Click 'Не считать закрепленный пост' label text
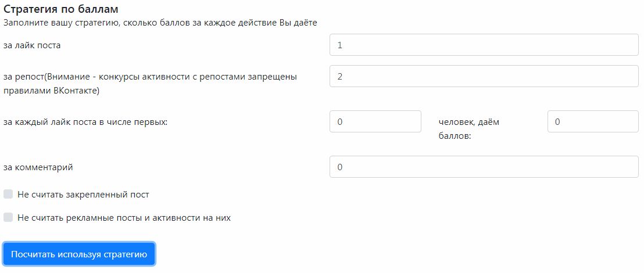Image resolution: width=644 pixels, height=273 pixels. click(83, 195)
